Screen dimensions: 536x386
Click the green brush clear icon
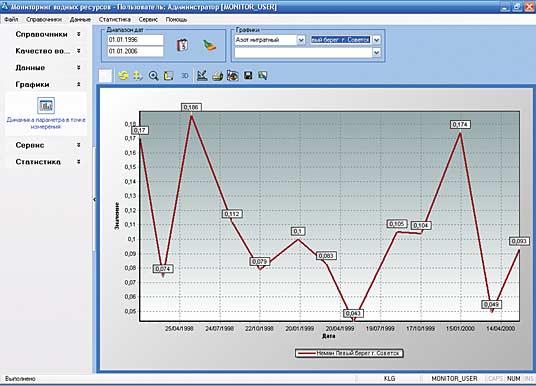click(209, 45)
